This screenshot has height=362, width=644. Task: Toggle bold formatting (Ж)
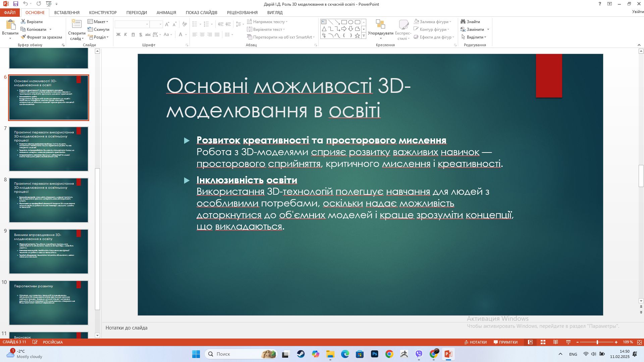pos(118,35)
